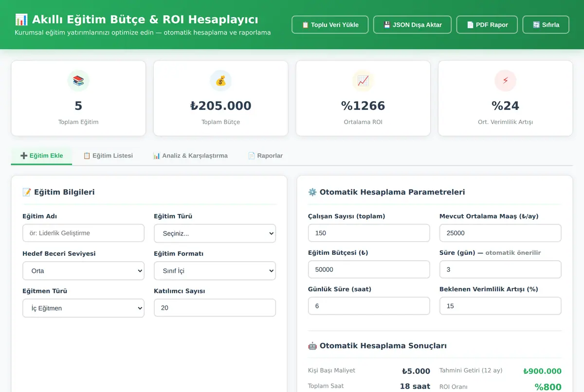The width and height of the screenshot is (584, 392).
Task: Expand the Hedef Beceri Seviyesi dropdown
Action: point(83,271)
